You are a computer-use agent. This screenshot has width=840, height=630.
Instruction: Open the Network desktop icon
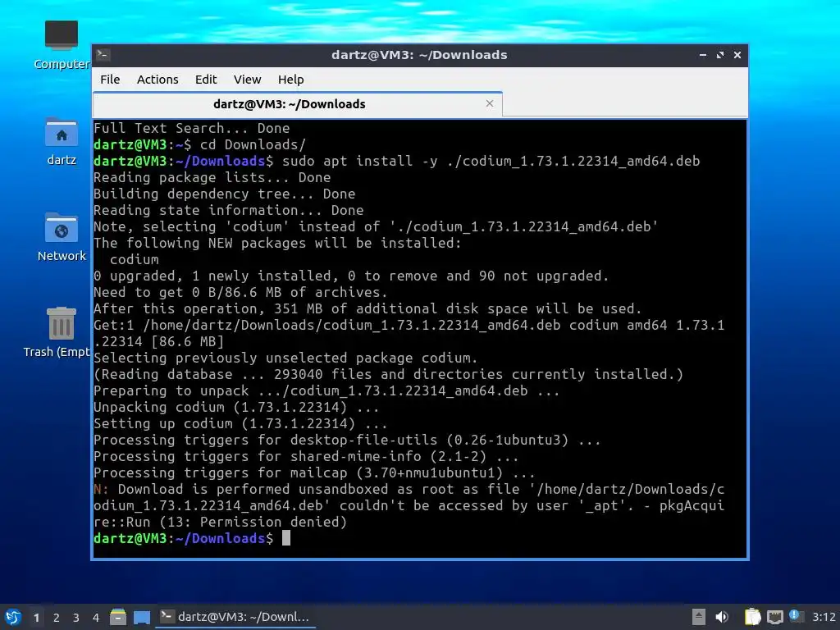pyautogui.click(x=61, y=237)
